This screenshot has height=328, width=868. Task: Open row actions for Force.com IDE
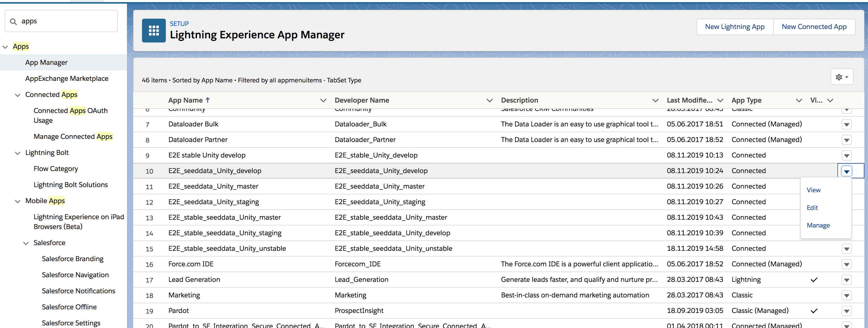pos(846,264)
